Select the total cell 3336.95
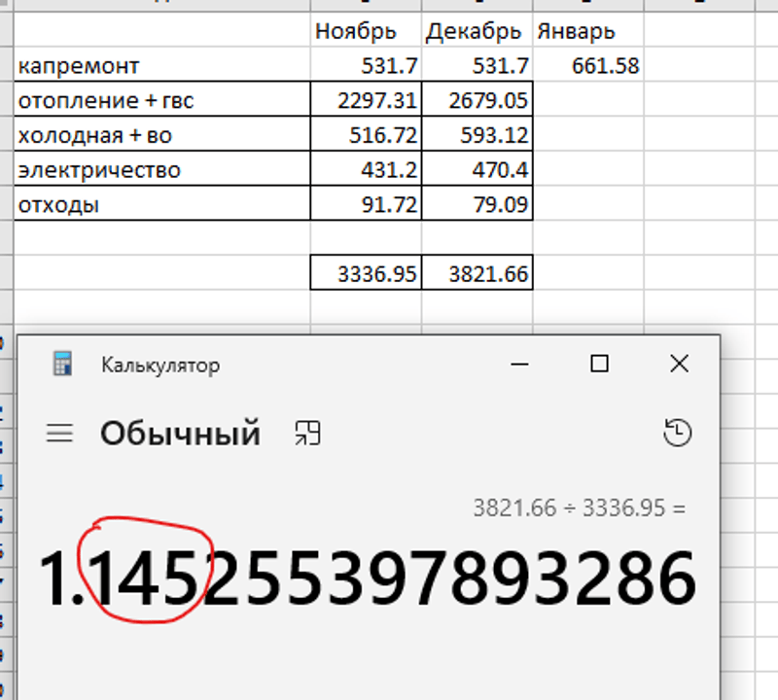The image size is (778, 700). coord(366,272)
